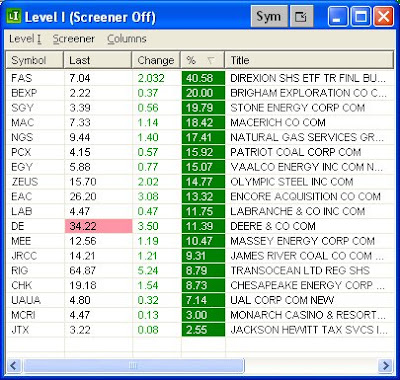Sort by the Last column header
Screen dimensions: 400x380
click(98, 60)
